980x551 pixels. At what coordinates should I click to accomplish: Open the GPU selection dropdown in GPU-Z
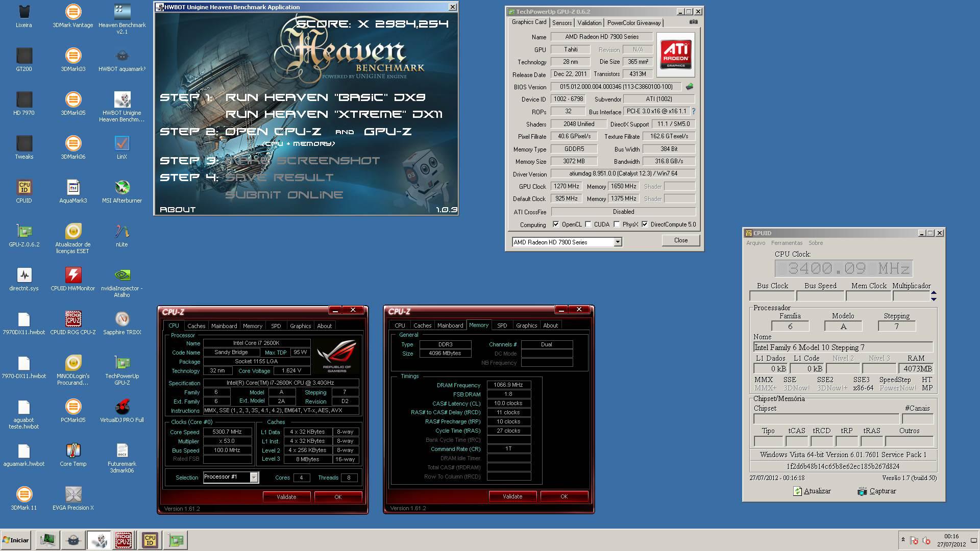click(x=618, y=242)
